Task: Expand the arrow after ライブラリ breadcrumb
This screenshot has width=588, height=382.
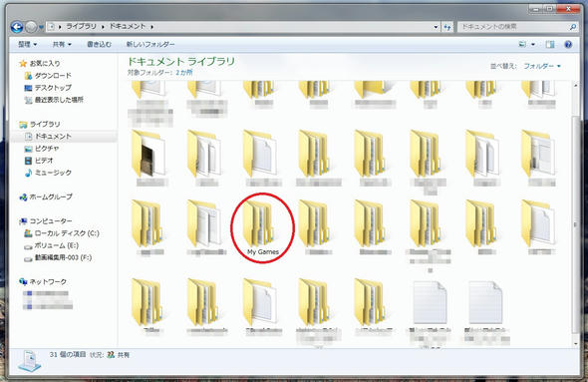Action: pyautogui.click(x=103, y=27)
